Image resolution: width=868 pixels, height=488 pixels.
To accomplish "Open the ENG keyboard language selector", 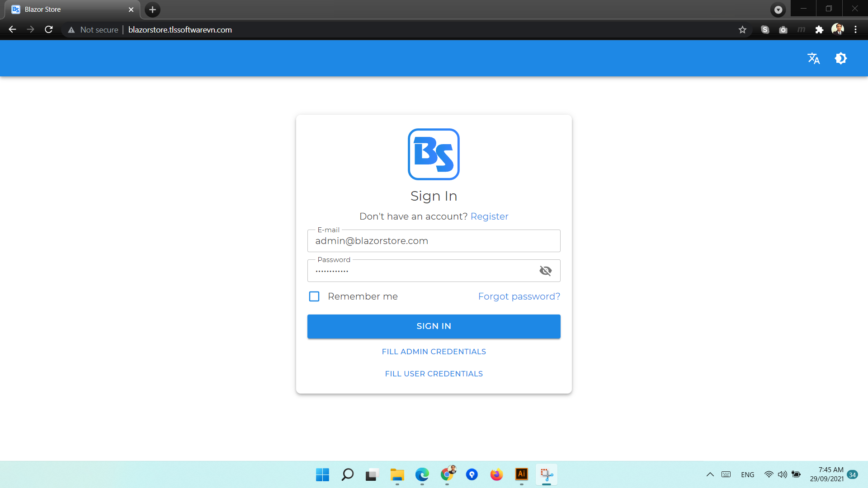I will click(x=747, y=474).
